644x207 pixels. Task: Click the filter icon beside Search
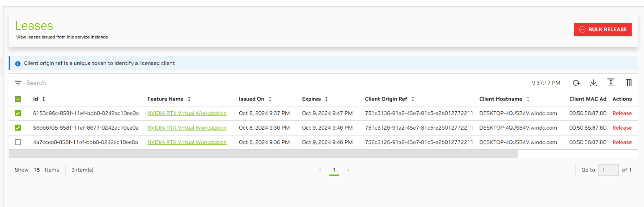click(x=18, y=83)
